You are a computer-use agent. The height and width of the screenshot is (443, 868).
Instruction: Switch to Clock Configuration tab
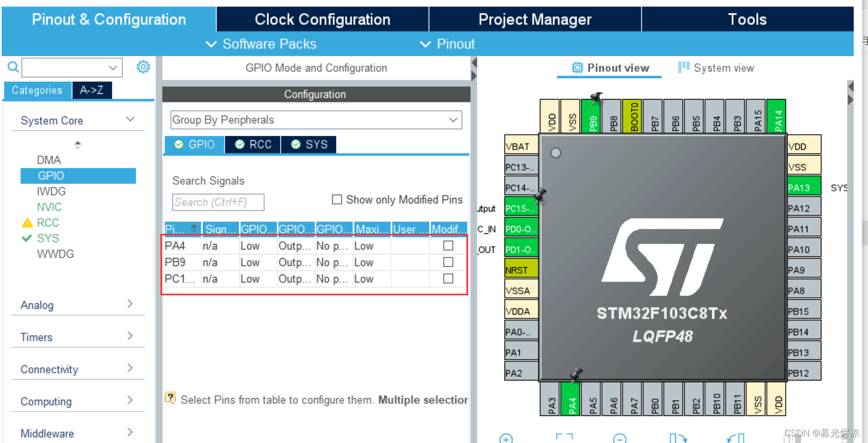pyautogui.click(x=322, y=19)
